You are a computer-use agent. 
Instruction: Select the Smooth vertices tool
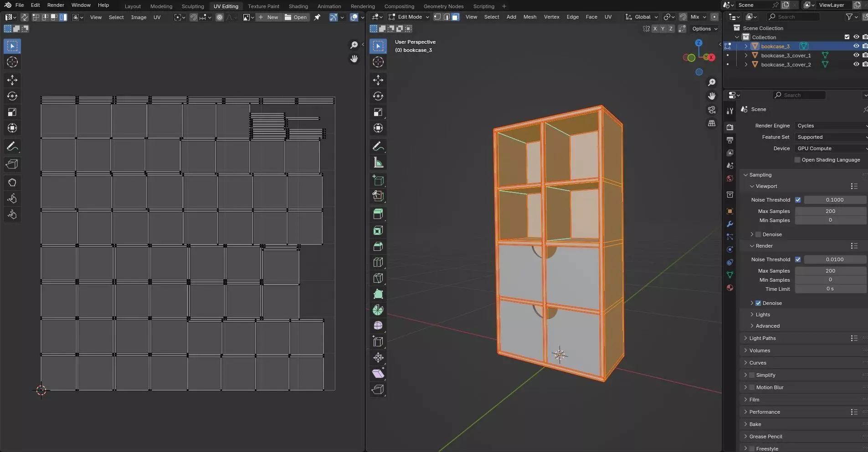(x=378, y=326)
